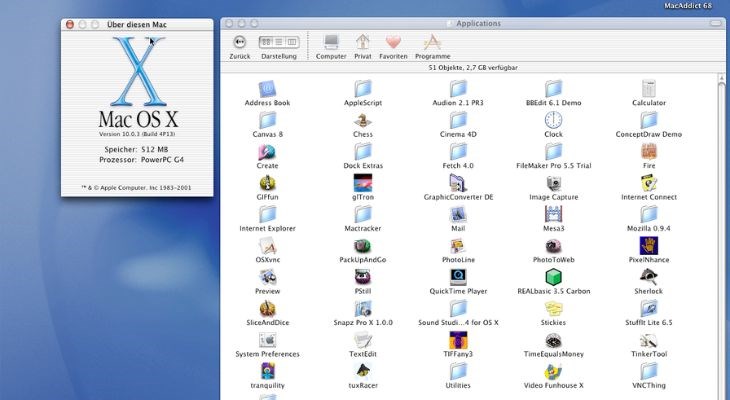Select the PackUpAndGo icon

[363, 246]
